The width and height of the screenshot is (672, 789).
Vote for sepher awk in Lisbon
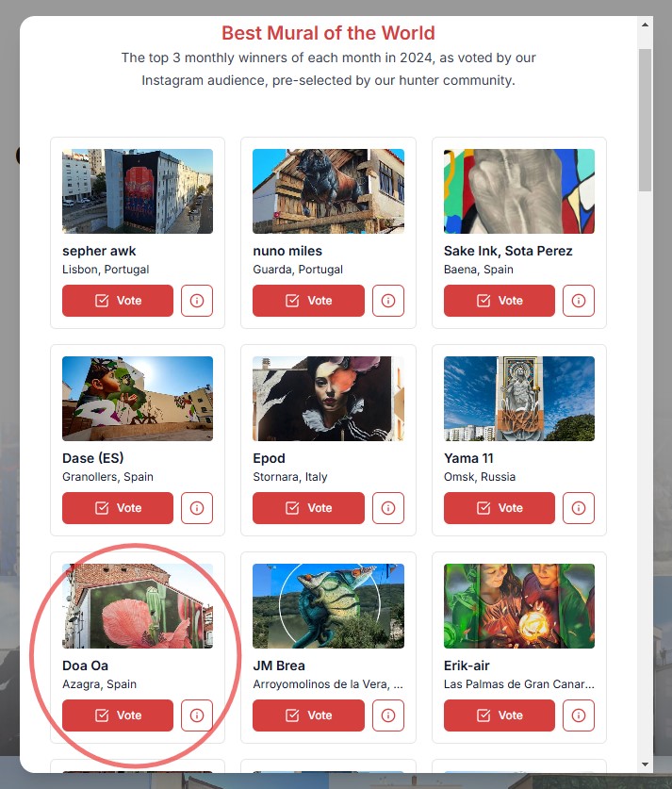118,301
